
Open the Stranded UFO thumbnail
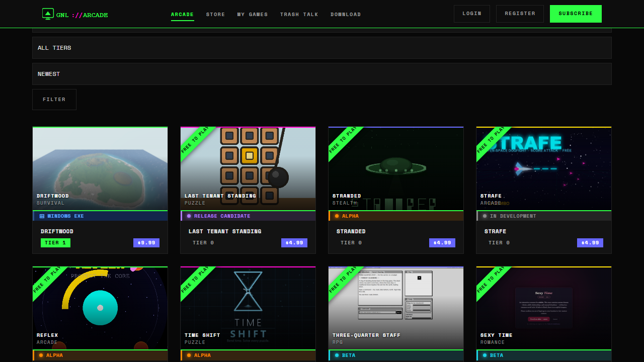pyautogui.click(x=396, y=168)
